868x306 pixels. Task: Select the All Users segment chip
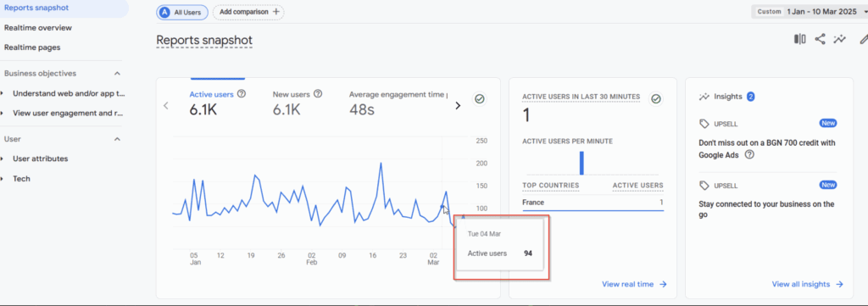182,12
